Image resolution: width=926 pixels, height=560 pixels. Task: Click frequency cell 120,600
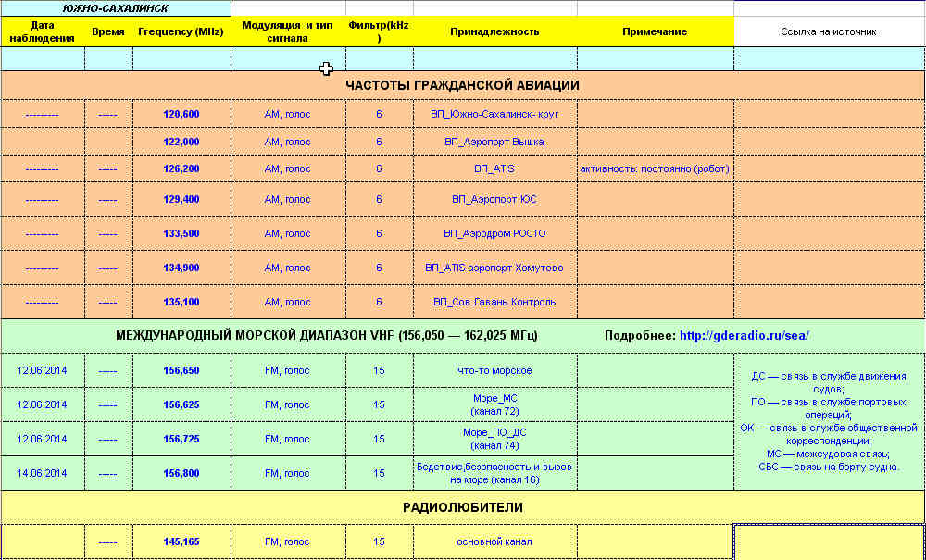[x=181, y=114]
